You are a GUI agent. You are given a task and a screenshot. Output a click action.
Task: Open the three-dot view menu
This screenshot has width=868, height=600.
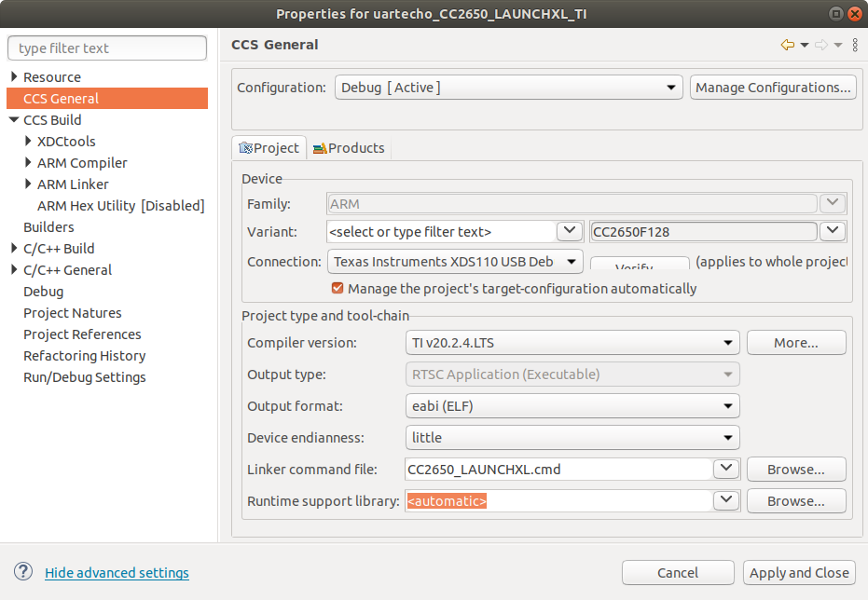pyautogui.click(x=855, y=45)
